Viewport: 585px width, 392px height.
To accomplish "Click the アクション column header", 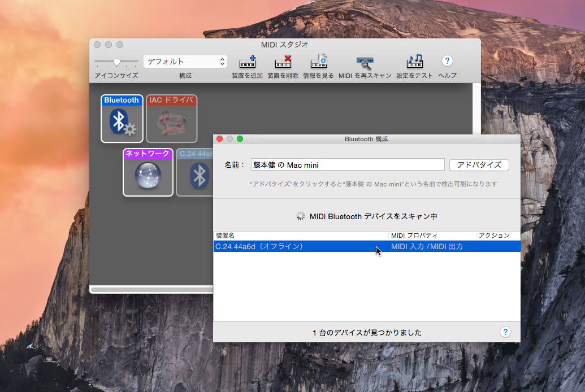I will click(x=498, y=236).
